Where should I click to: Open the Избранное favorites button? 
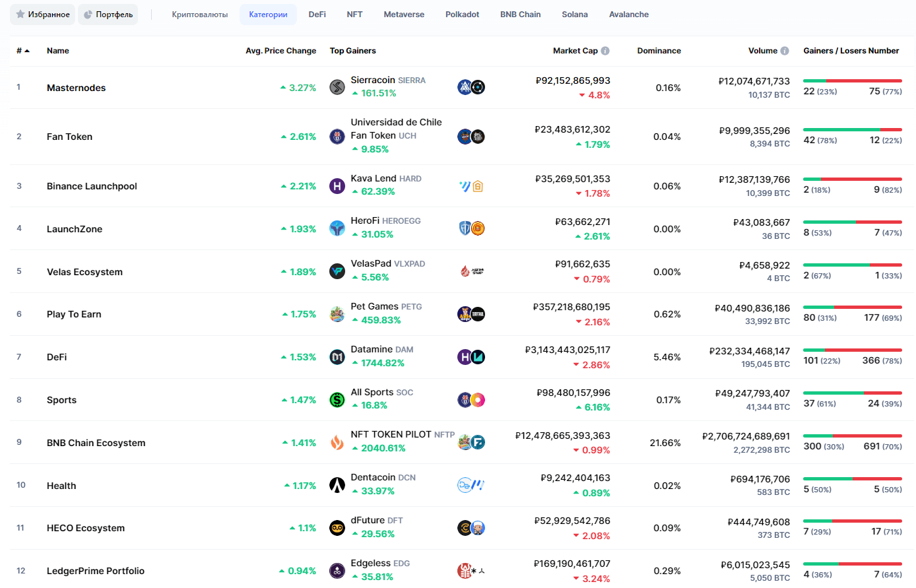coord(43,15)
